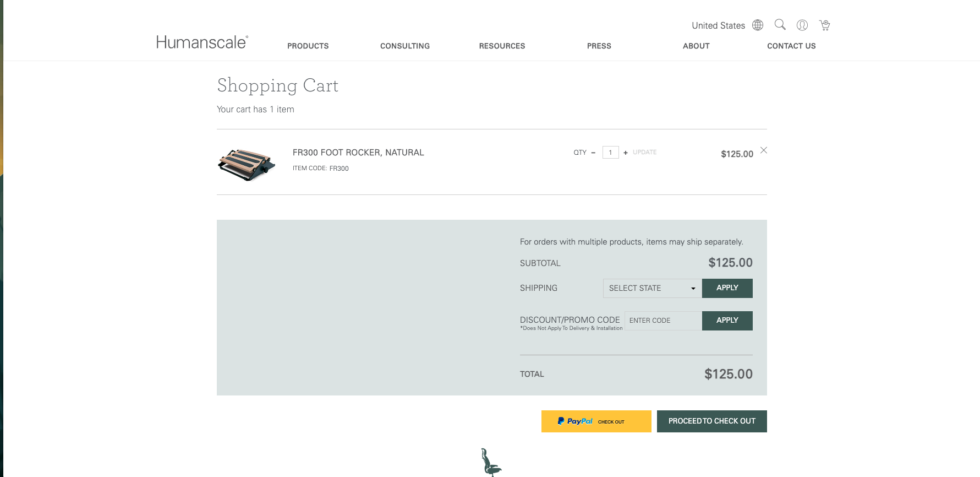
Task: Open the foot rocker product thumbnail
Action: 246,164
